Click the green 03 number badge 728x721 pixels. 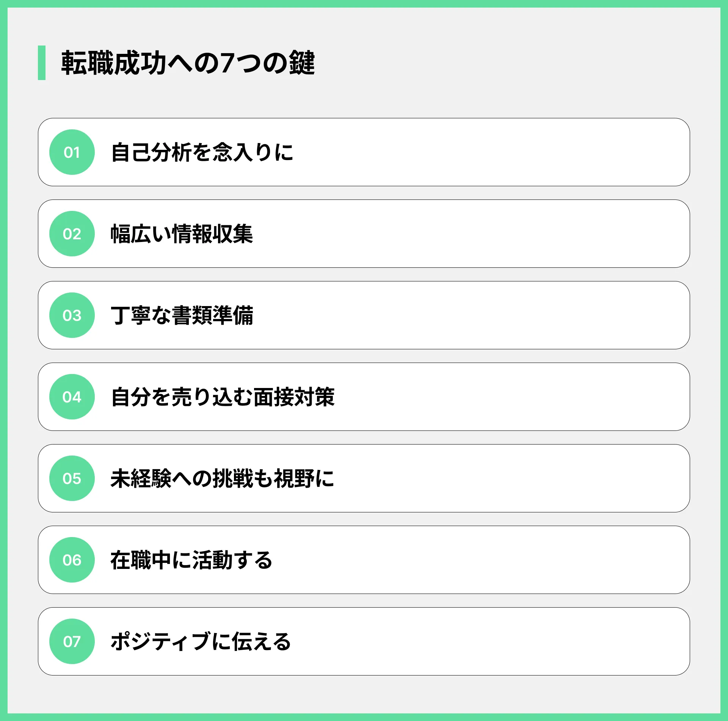pyautogui.click(x=72, y=315)
